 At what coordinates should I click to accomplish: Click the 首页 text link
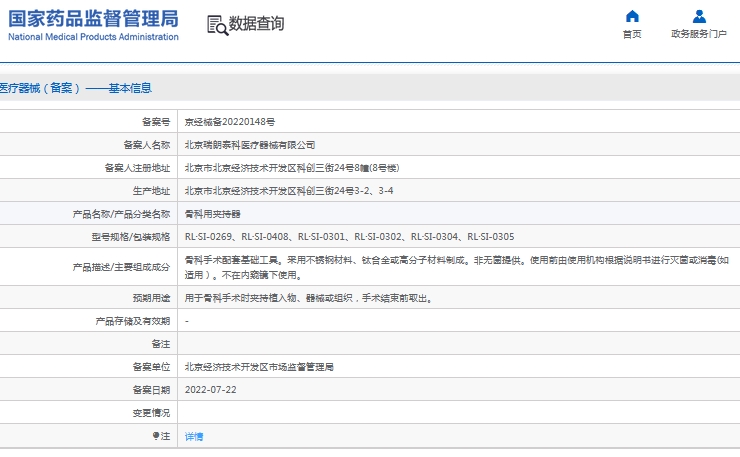(632, 34)
